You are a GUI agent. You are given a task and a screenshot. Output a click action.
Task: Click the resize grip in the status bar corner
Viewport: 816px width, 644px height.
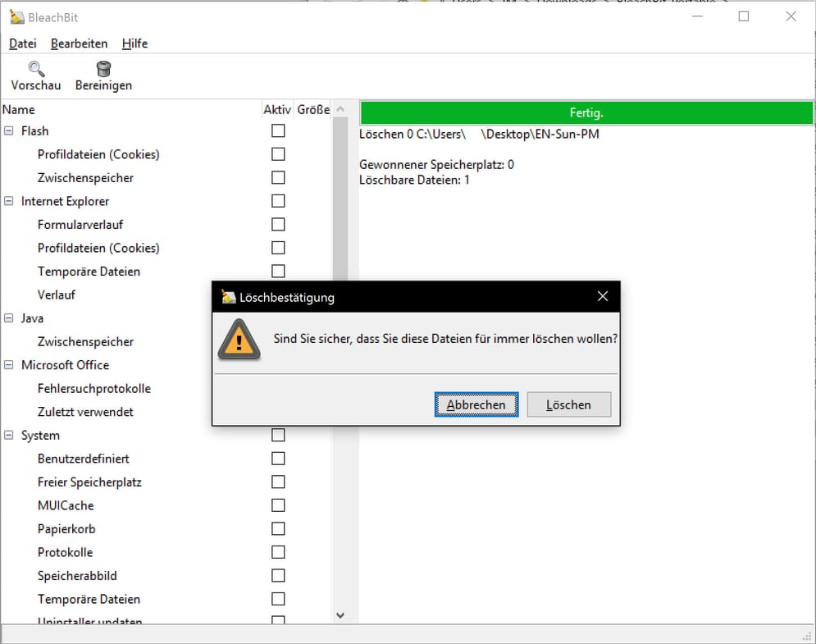pos(808,636)
